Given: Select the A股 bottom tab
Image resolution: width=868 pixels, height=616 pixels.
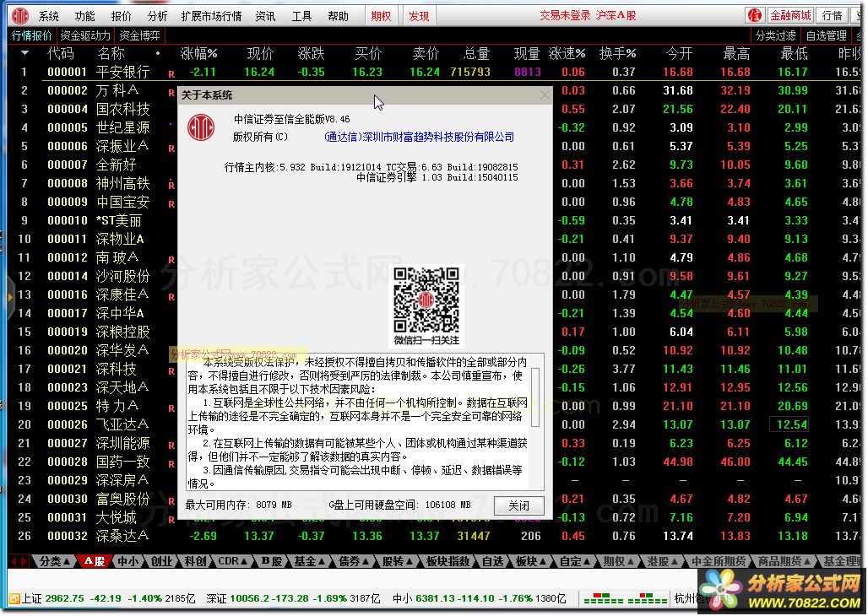Looking at the screenshot, I should (x=94, y=561).
